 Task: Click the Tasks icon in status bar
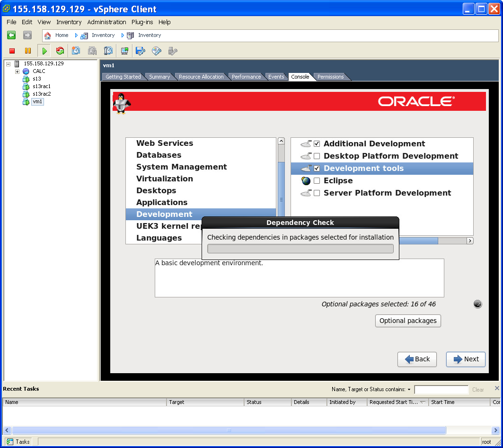(x=10, y=441)
